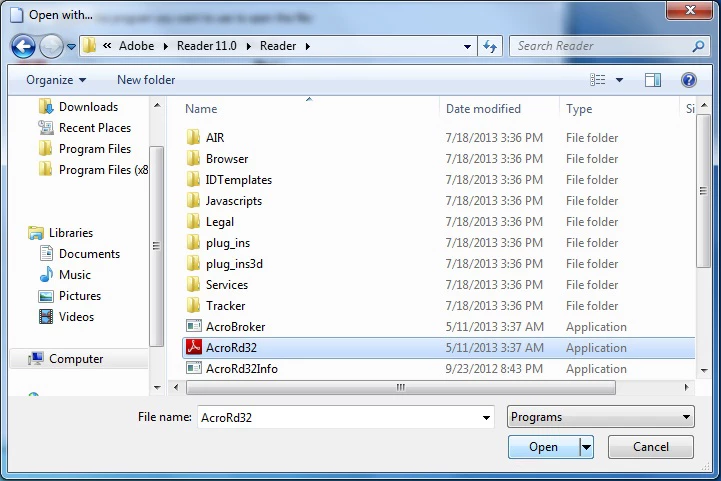Click the file list horizontal scrollbar thumb

point(401,388)
